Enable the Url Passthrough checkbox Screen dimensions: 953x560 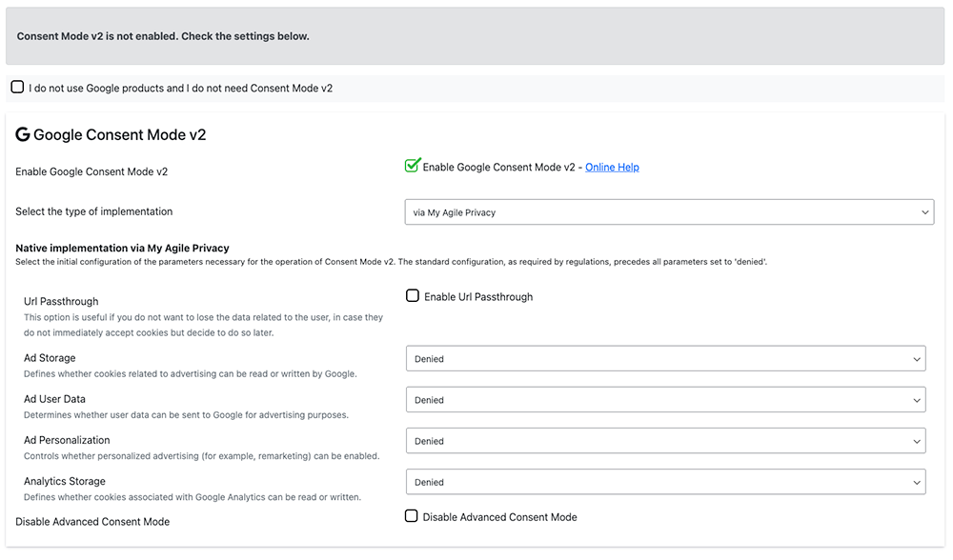pos(413,296)
